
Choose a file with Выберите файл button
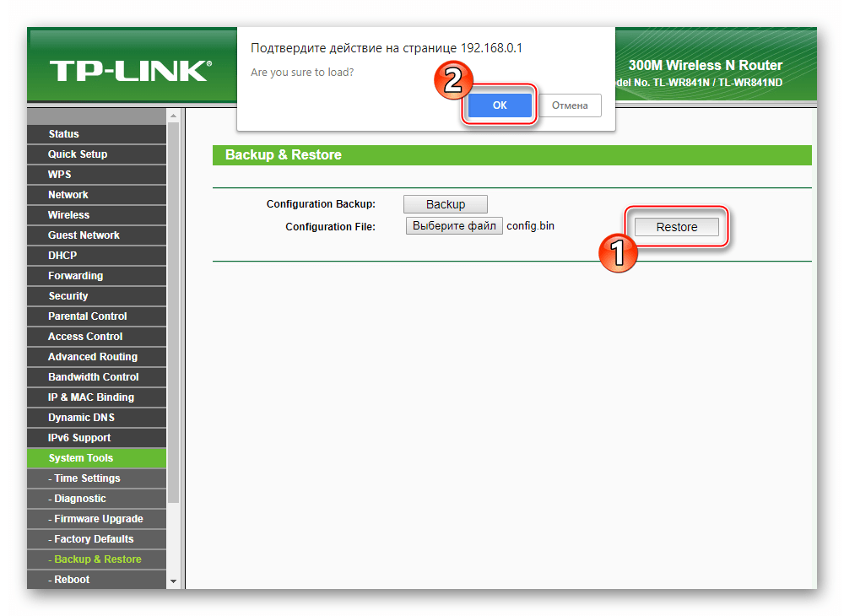[454, 226]
